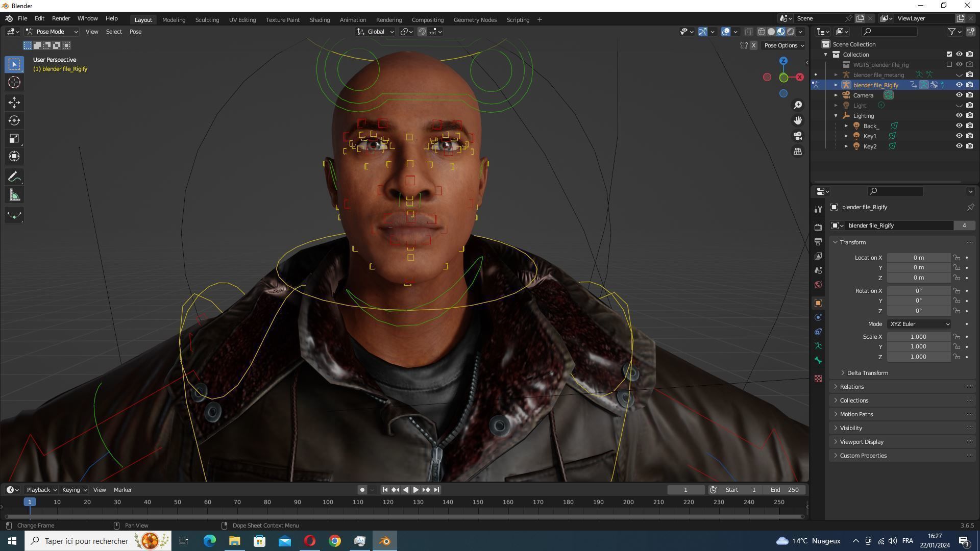Open the Render properties tab
The image size is (980, 551).
click(x=818, y=227)
